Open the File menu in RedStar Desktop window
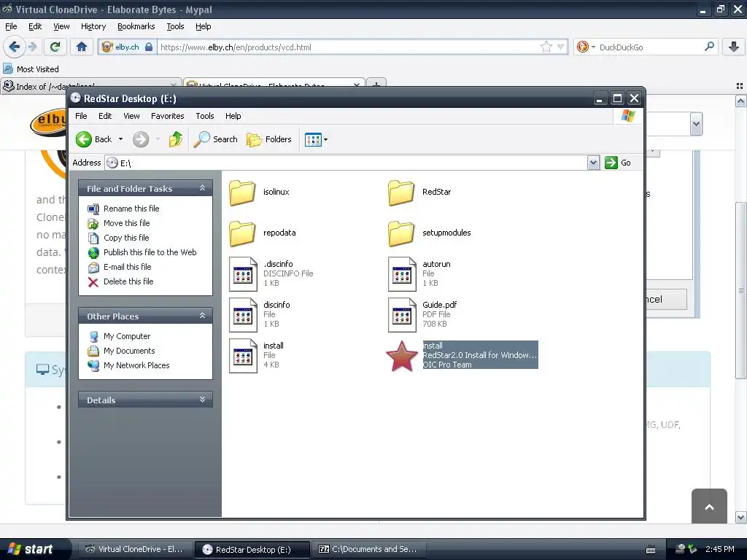The height and width of the screenshot is (560, 747). click(x=81, y=116)
